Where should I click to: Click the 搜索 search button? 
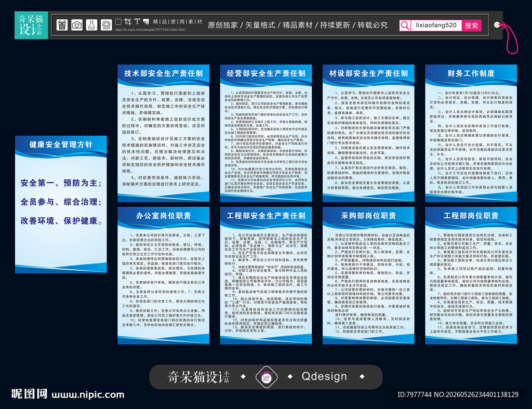tap(471, 25)
